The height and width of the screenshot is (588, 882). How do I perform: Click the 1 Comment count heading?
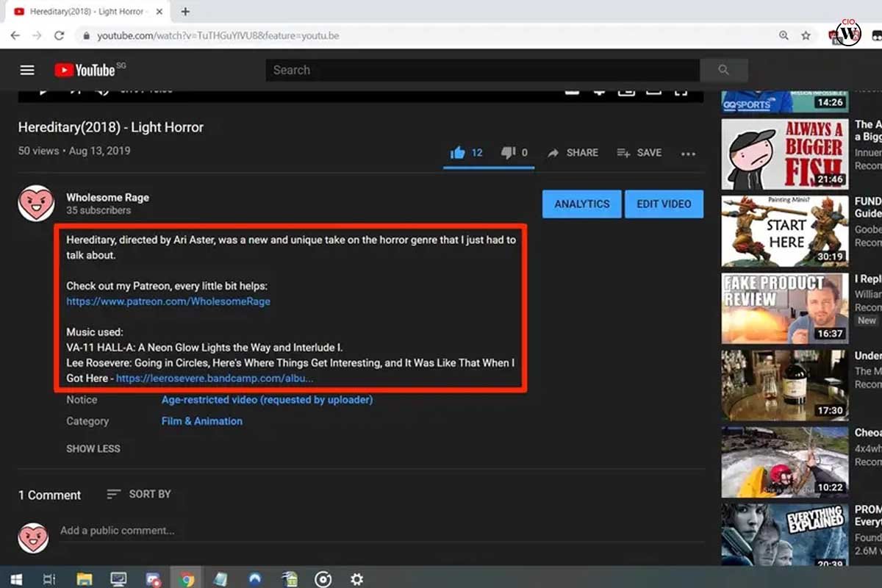(49, 495)
